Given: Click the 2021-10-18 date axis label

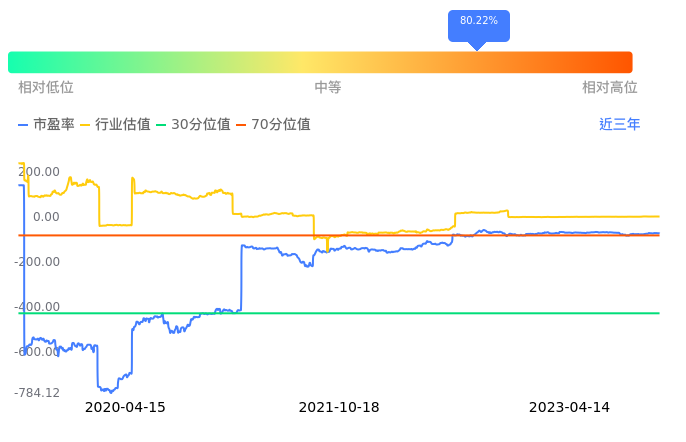Looking at the screenshot, I should tap(339, 408).
